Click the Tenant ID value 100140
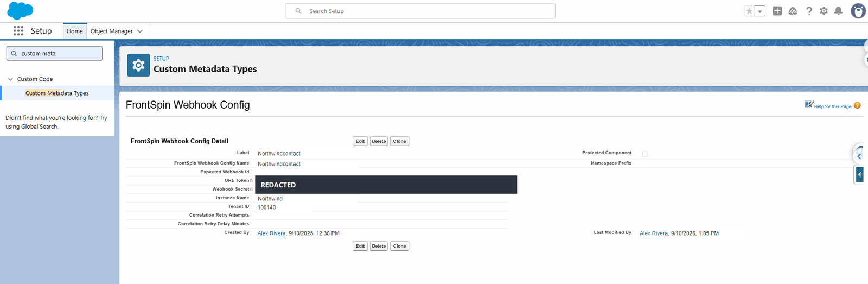Image resolution: width=868 pixels, height=284 pixels. pyautogui.click(x=266, y=207)
